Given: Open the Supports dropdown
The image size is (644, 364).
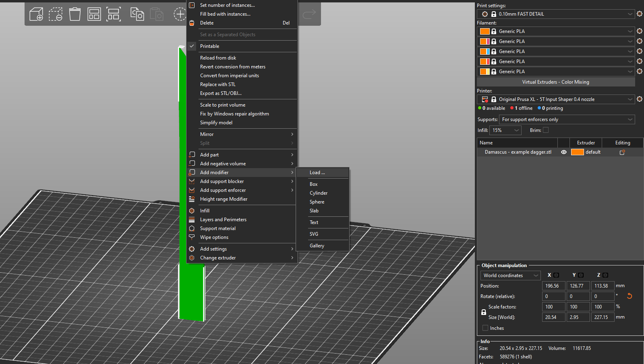Looking at the screenshot, I should click(x=567, y=119).
